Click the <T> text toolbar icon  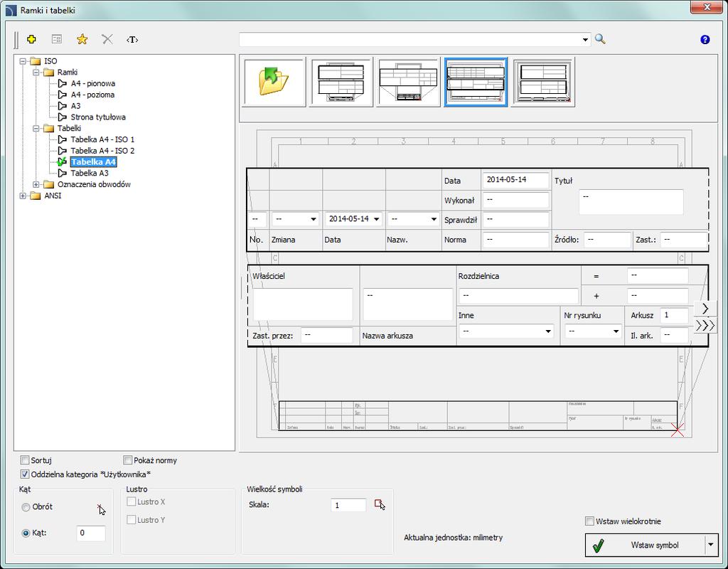pos(132,40)
